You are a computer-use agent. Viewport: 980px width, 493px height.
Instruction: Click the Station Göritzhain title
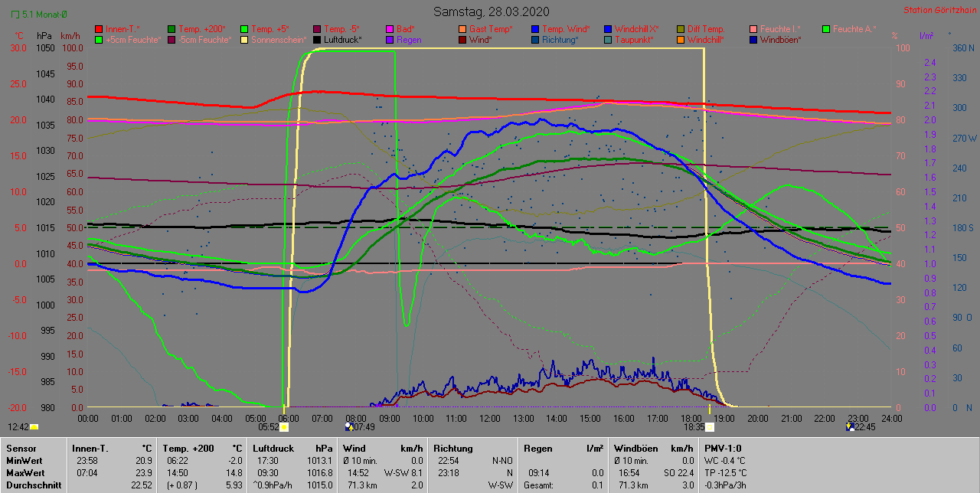tap(939, 11)
